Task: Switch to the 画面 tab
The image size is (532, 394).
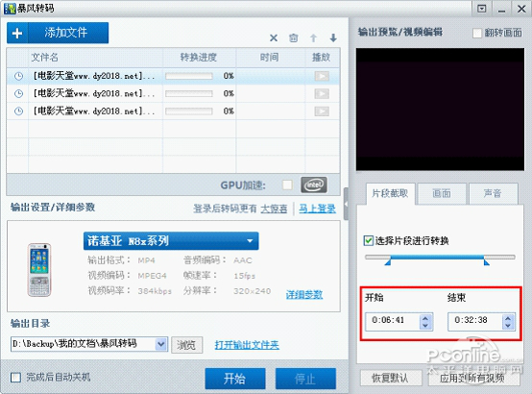Action: pos(442,193)
